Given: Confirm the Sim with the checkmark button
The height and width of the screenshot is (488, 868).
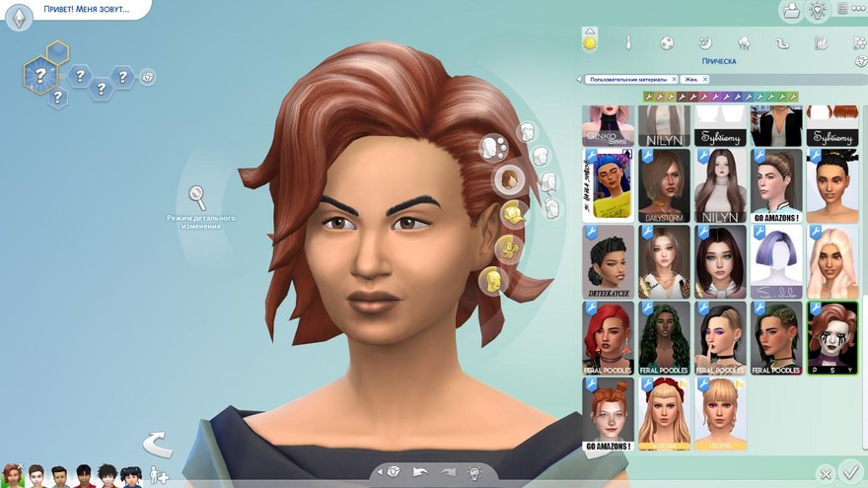Looking at the screenshot, I should 848,473.
